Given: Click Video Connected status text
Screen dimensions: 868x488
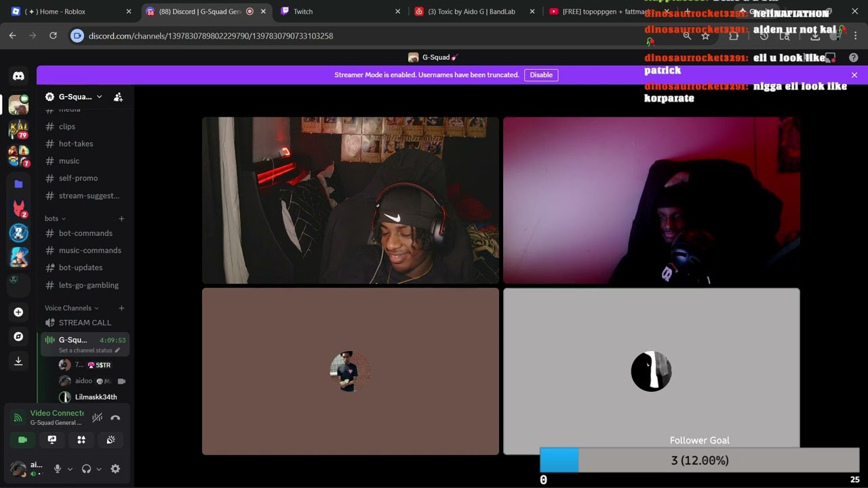Looking at the screenshot, I should (57, 413).
